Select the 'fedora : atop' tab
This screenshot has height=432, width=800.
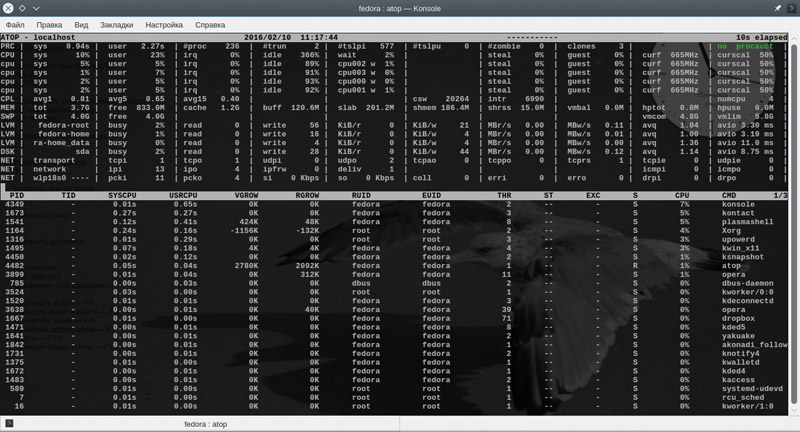tap(206, 424)
